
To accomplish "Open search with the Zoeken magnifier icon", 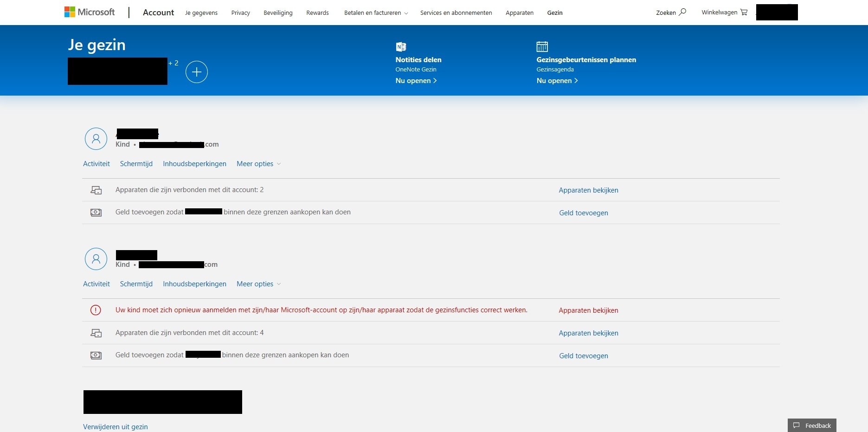I will [x=682, y=13].
